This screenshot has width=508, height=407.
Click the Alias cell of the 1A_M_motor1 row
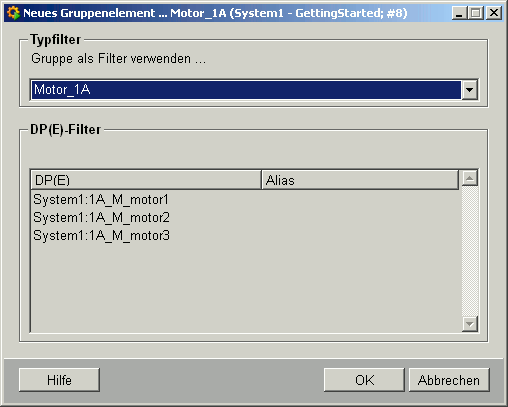tap(360, 200)
